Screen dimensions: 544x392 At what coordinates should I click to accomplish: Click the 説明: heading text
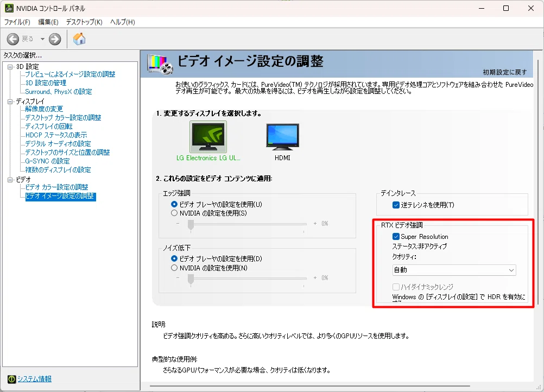pyautogui.click(x=159, y=324)
